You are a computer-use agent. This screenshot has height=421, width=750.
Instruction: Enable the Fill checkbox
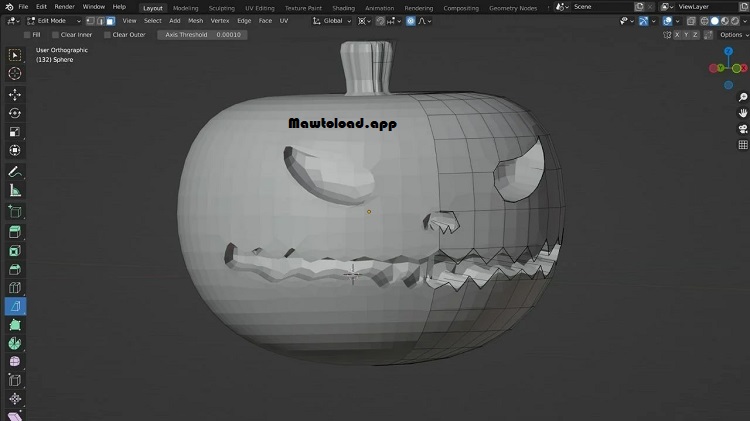click(27, 35)
